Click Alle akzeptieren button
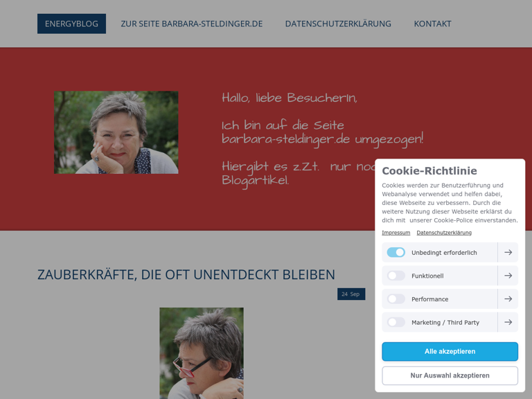The width and height of the screenshot is (532, 399). (450, 351)
